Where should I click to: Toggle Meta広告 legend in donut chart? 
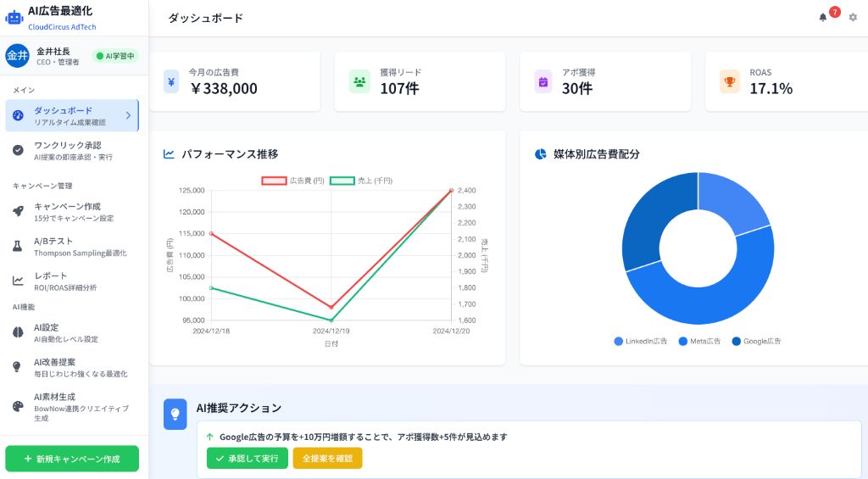click(x=699, y=341)
